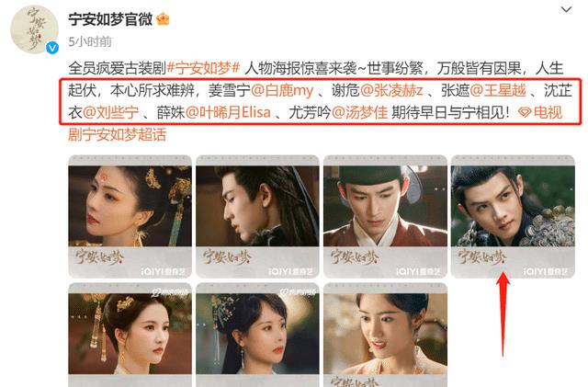
Task: View fourth poster marked by red arrow
Action: pos(513,217)
